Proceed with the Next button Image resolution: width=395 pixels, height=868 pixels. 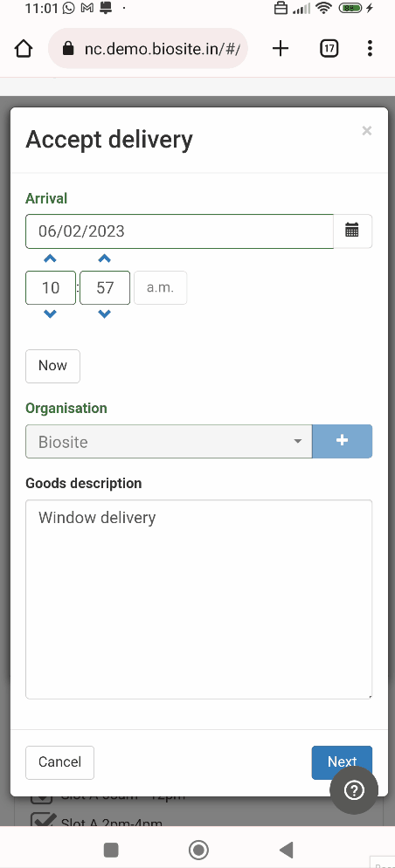342,762
